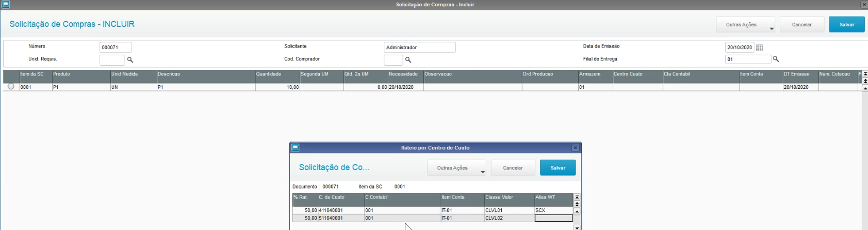
Task: Select Unid Medida cell UN
Action: pyautogui.click(x=133, y=87)
